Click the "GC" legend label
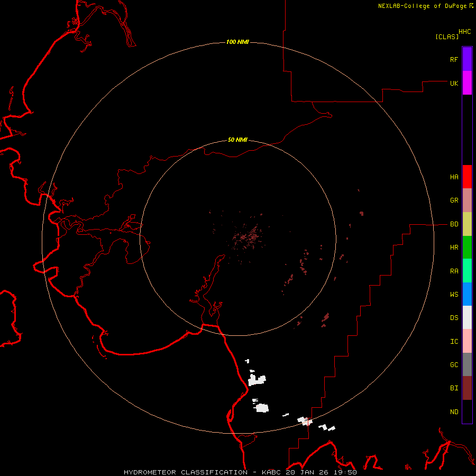The image size is (476, 476). pos(454,365)
